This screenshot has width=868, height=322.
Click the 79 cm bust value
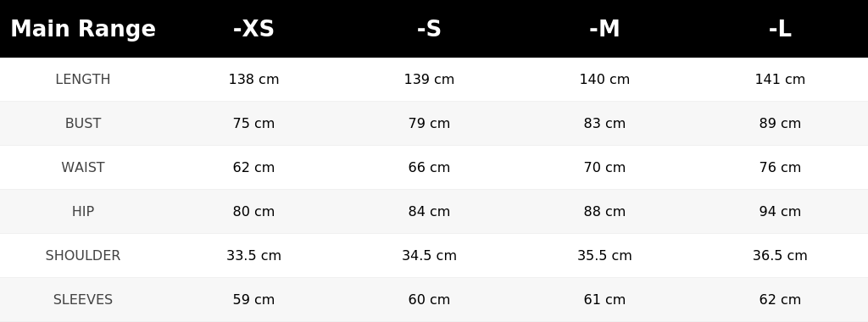(x=429, y=124)
